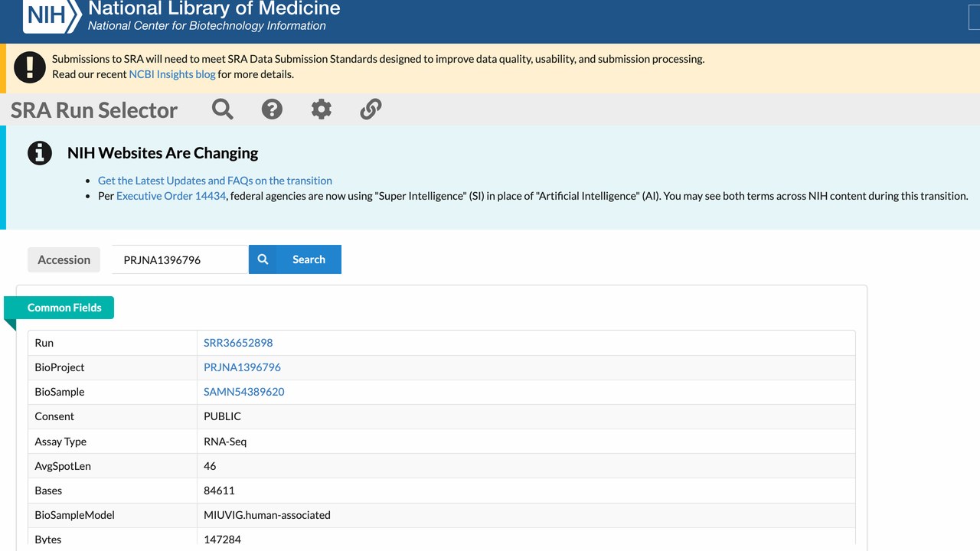Open the Executive Order 14434 link

[x=171, y=196]
